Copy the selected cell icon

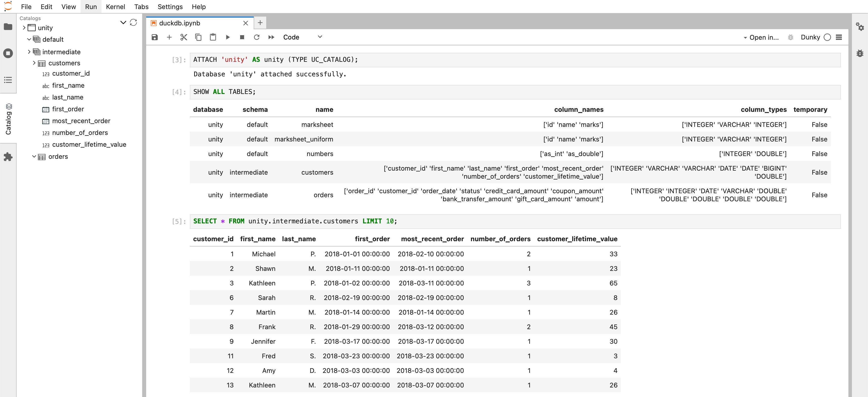[198, 37]
